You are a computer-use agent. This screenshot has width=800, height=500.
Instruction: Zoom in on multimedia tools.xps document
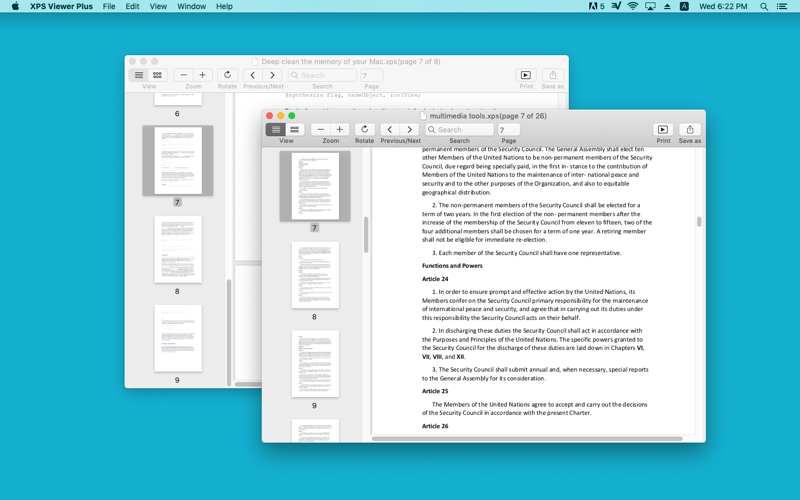point(339,130)
